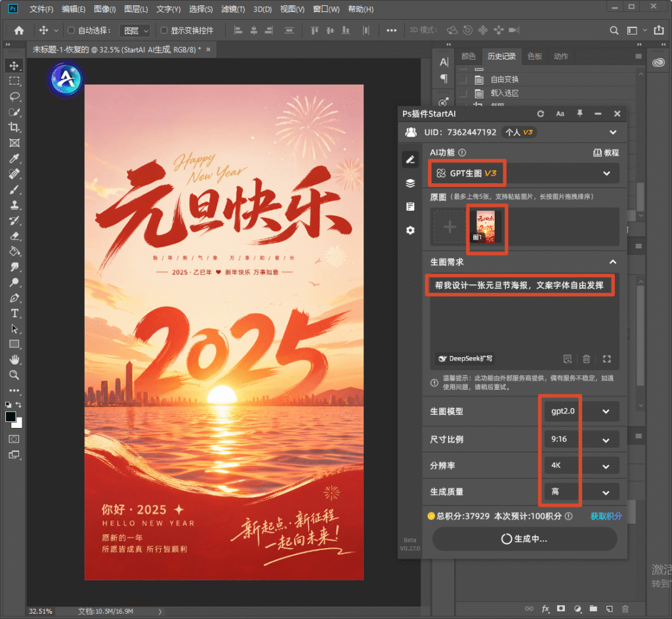The width and height of the screenshot is (672, 619).
Task: Open the GPT生图 AI function dropdown
Action: coord(524,173)
